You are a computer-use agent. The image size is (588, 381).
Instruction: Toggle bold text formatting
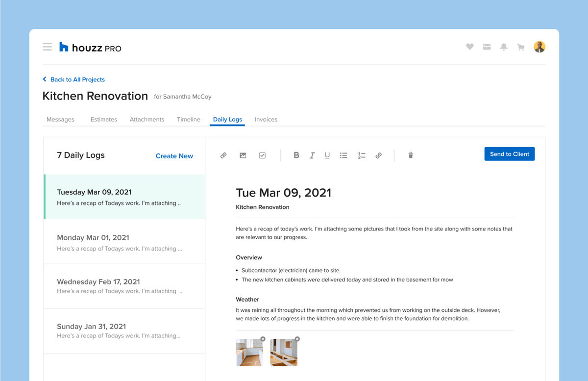[296, 155]
